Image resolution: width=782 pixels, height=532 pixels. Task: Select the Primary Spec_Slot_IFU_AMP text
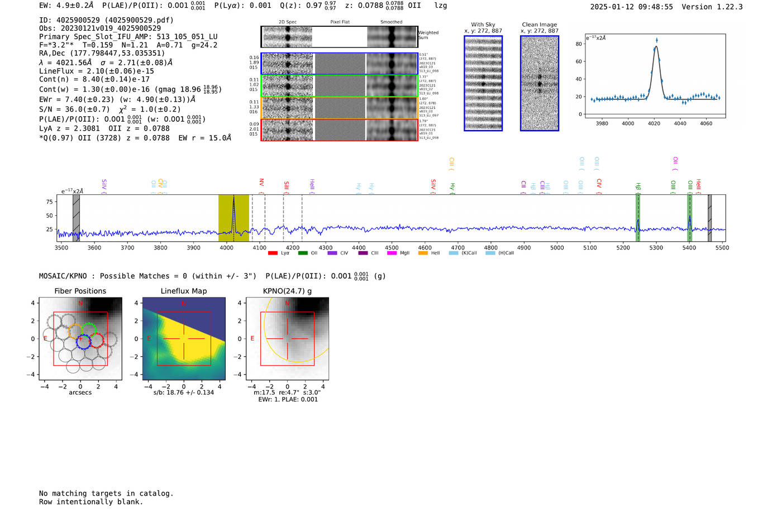pos(128,37)
